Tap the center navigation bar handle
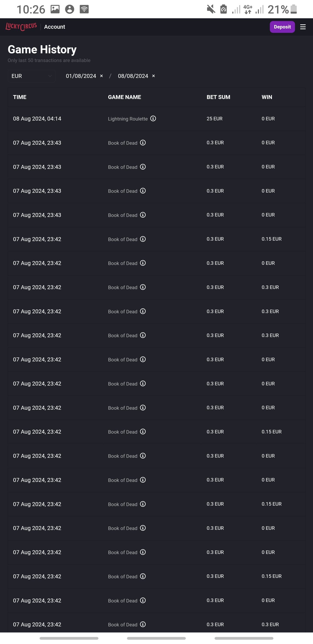 point(156,638)
